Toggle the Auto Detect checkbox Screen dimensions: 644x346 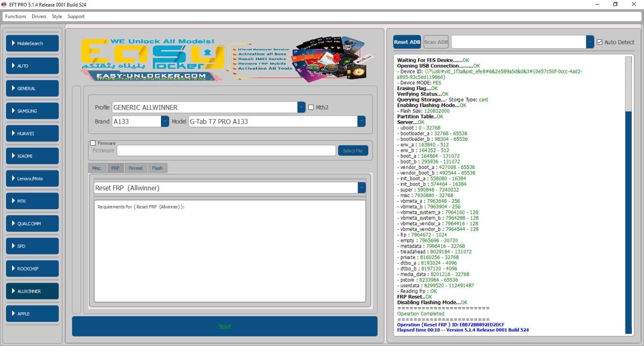[x=599, y=42]
